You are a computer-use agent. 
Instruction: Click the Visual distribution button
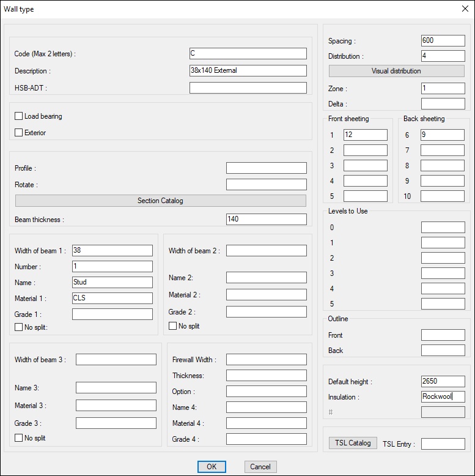point(396,71)
